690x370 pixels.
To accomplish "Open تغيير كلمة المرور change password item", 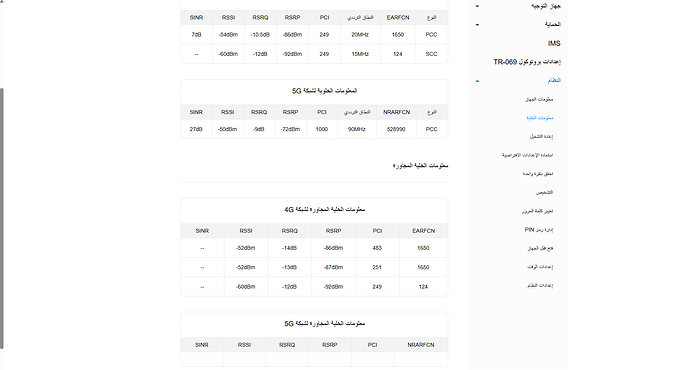I will [x=537, y=211].
